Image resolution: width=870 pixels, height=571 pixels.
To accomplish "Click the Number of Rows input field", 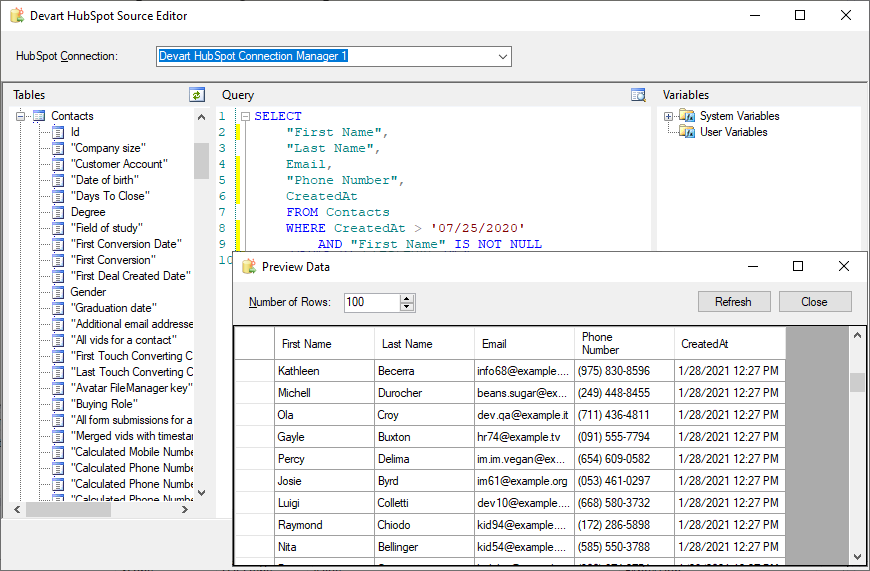I will tap(370, 302).
